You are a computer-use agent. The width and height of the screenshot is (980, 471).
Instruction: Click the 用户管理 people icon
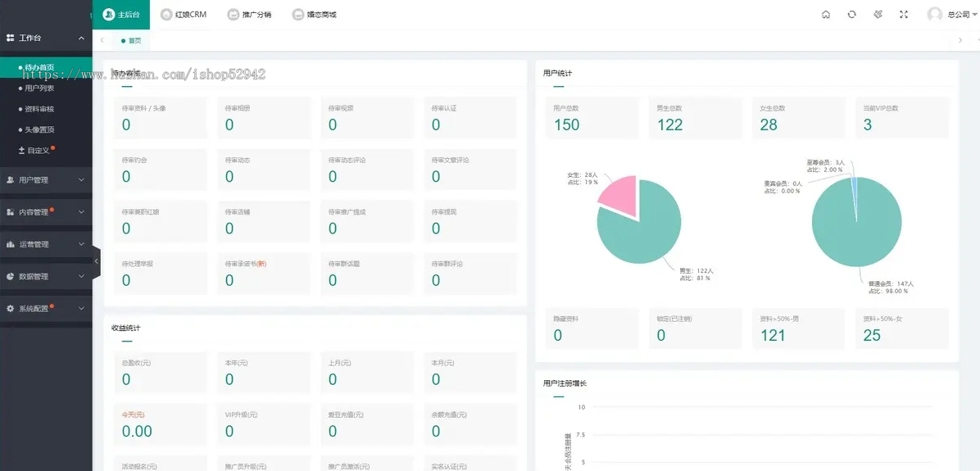click(10, 180)
